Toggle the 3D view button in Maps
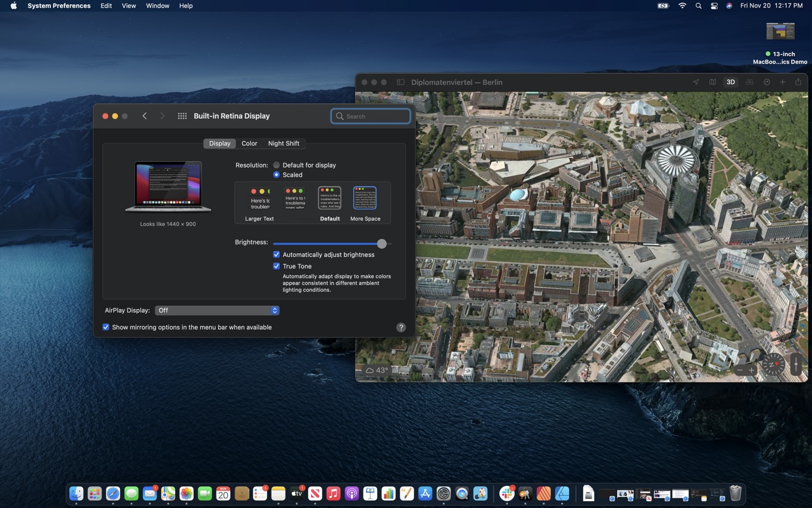 pos(730,82)
